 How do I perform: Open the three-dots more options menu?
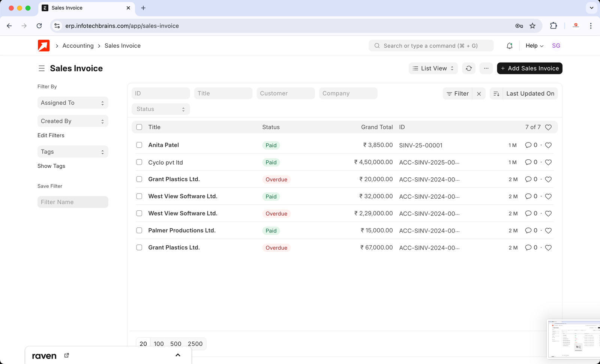tap(486, 68)
